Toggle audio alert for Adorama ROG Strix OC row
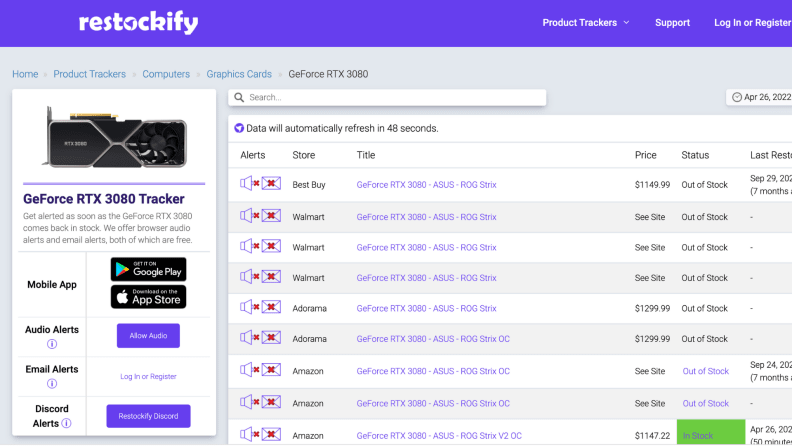792x446 pixels. click(250, 337)
